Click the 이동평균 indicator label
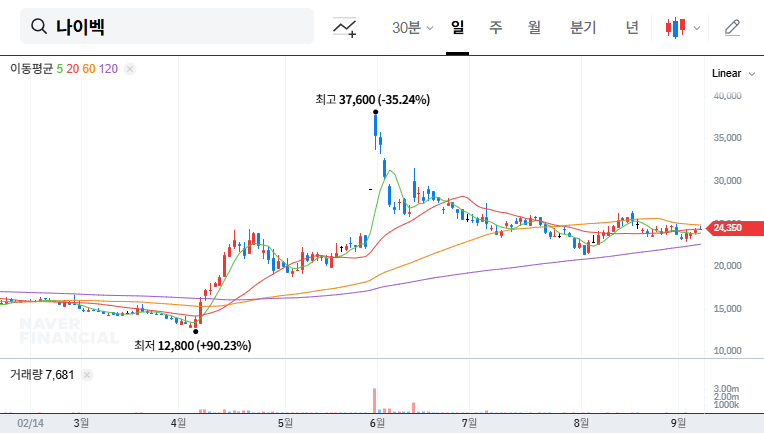Screen dimensions: 764x433 (31, 69)
